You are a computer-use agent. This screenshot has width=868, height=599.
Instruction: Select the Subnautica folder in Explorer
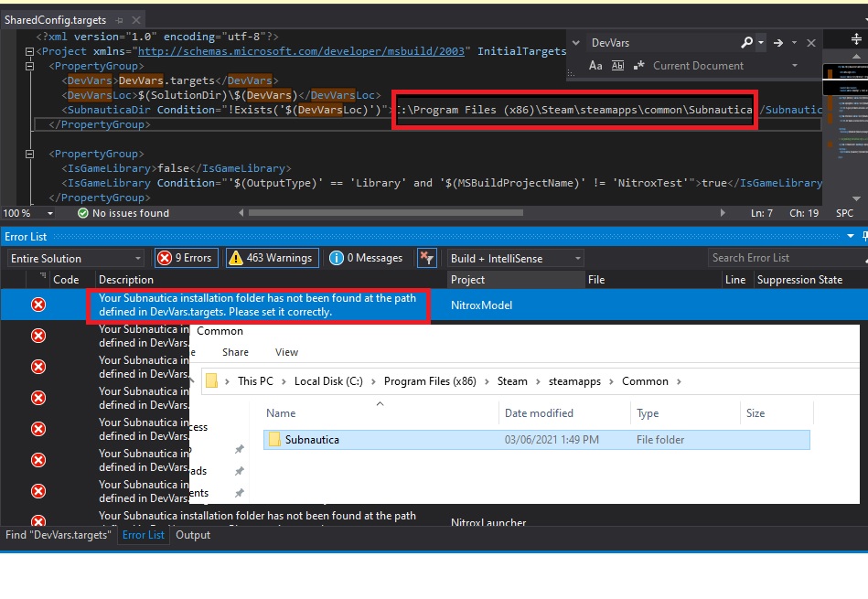pyautogui.click(x=536, y=440)
